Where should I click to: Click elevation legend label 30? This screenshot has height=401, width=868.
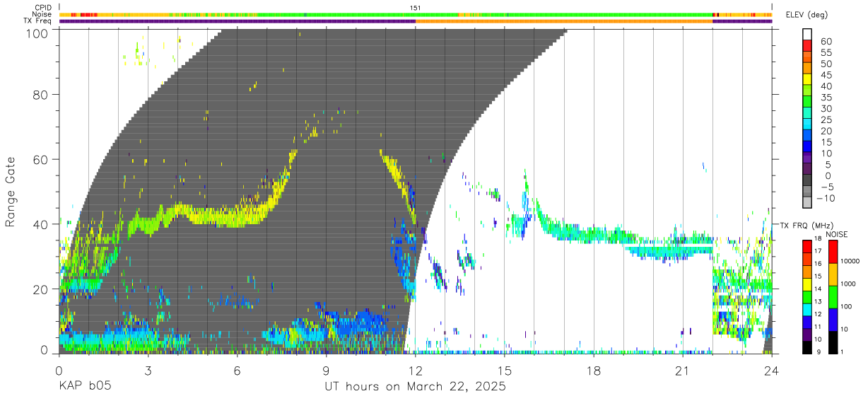[825, 109]
